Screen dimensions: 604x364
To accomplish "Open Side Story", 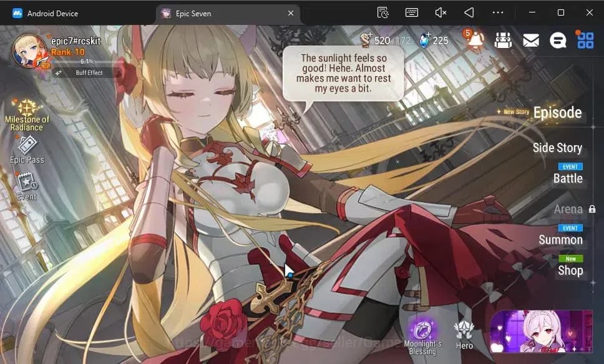I will 557,148.
